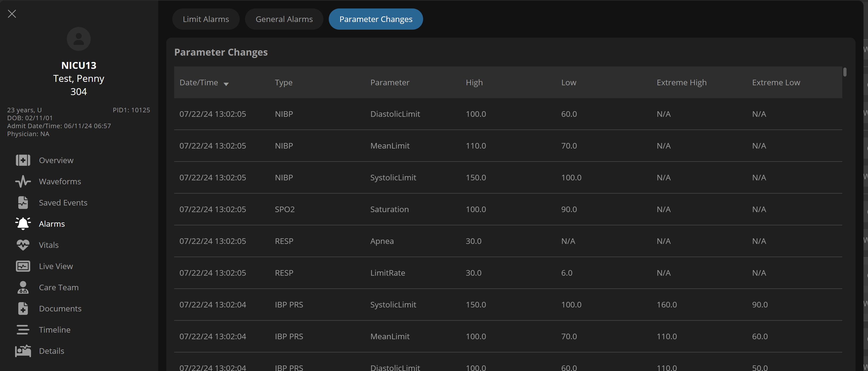The height and width of the screenshot is (371, 868).
Task: Sort by Type column header
Action: 284,83
